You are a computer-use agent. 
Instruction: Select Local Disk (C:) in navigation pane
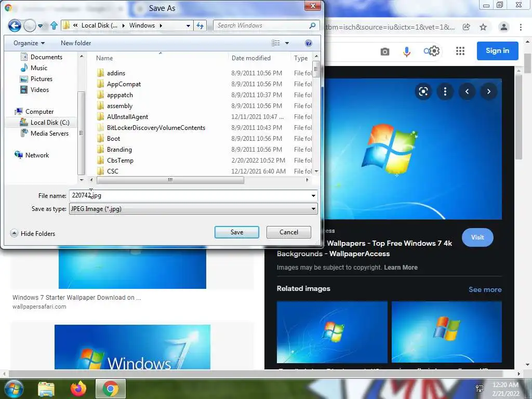tap(45, 123)
